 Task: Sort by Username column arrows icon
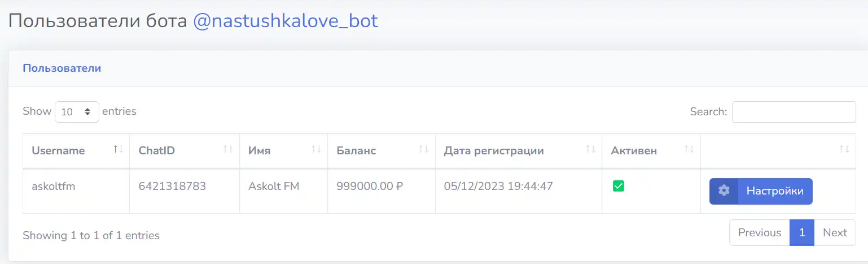click(x=118, y=149)
